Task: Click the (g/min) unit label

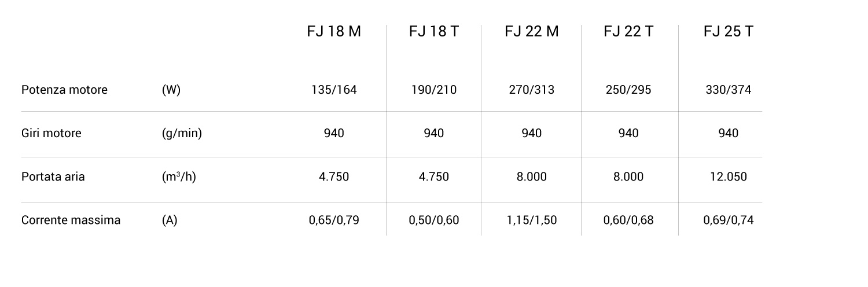Action: pos(182,134)
